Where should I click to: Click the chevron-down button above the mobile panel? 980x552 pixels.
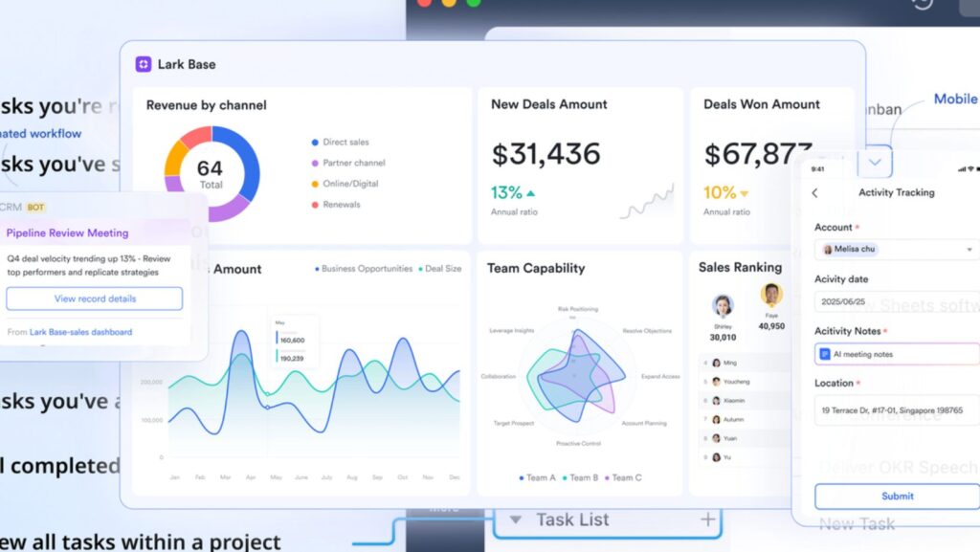coord(875,162)
